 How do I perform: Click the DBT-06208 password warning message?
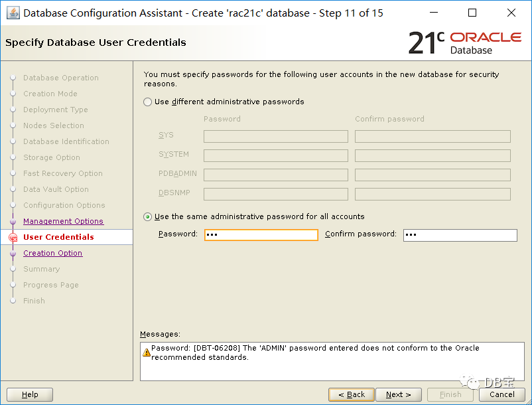315,353
